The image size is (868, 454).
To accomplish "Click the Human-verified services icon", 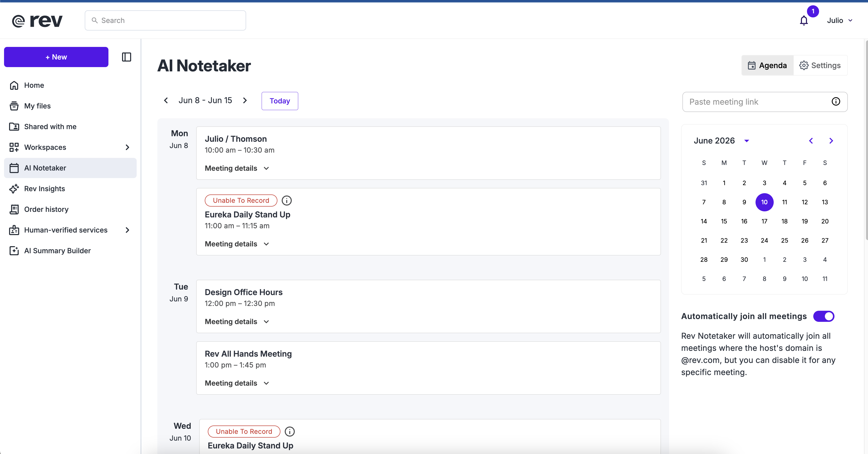I will [14, 230].
